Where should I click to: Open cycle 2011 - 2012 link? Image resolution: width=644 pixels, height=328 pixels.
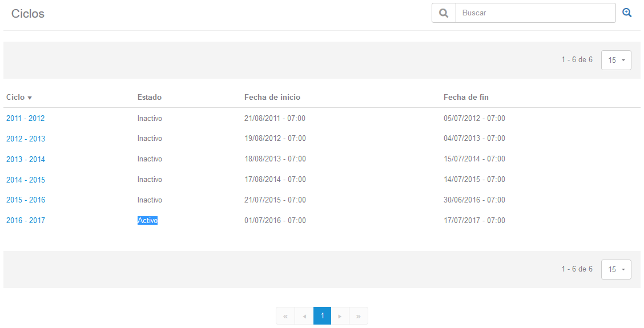(x=25, y=119)
